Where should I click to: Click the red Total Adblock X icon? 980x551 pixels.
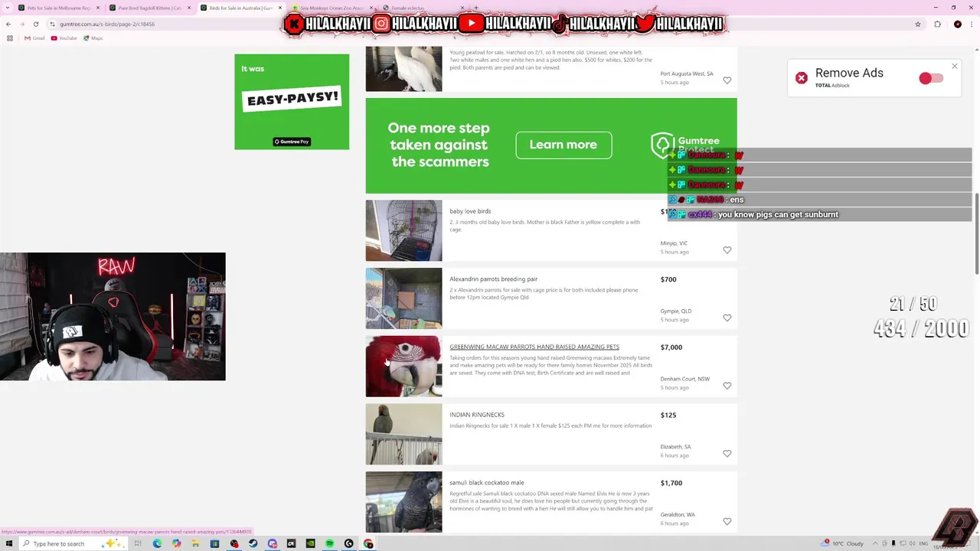click(801, 78)
